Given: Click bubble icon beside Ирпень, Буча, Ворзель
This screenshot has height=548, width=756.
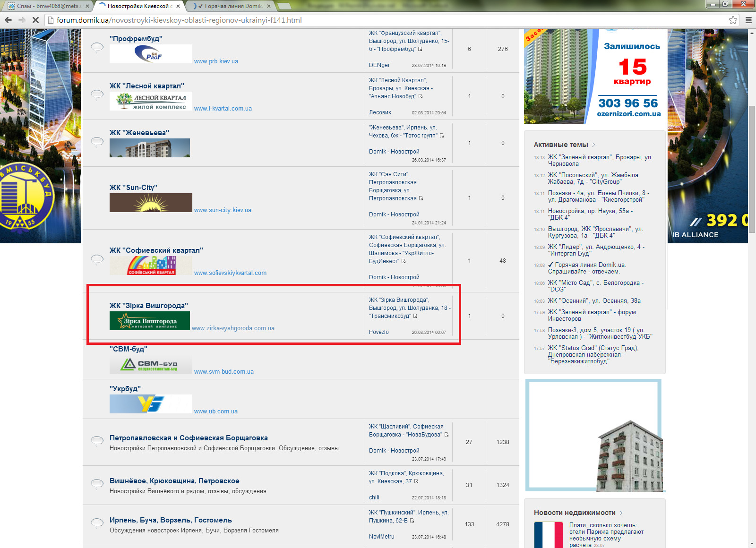Looking at the screenshot, I should point(97,523).
